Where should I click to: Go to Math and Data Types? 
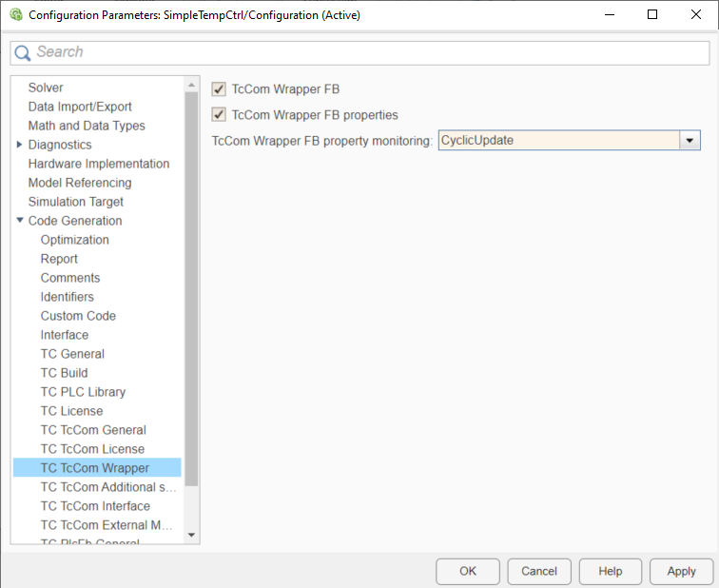point(87,126)
